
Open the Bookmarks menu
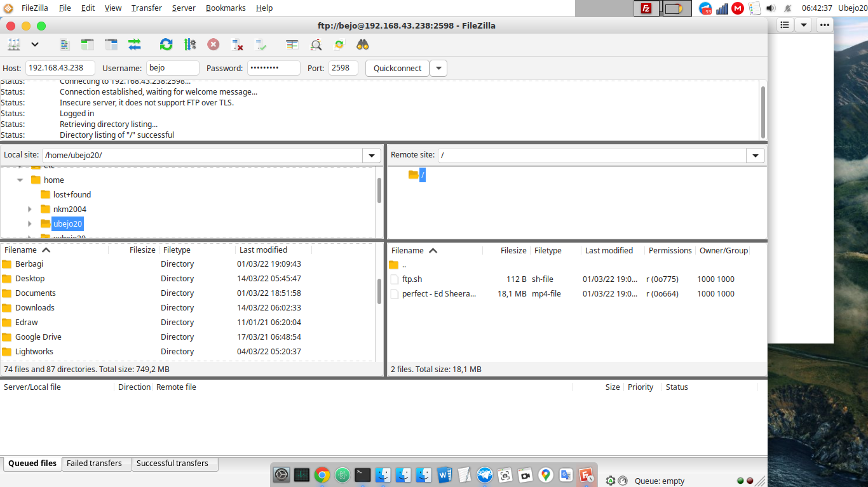(x=227, y=8)
